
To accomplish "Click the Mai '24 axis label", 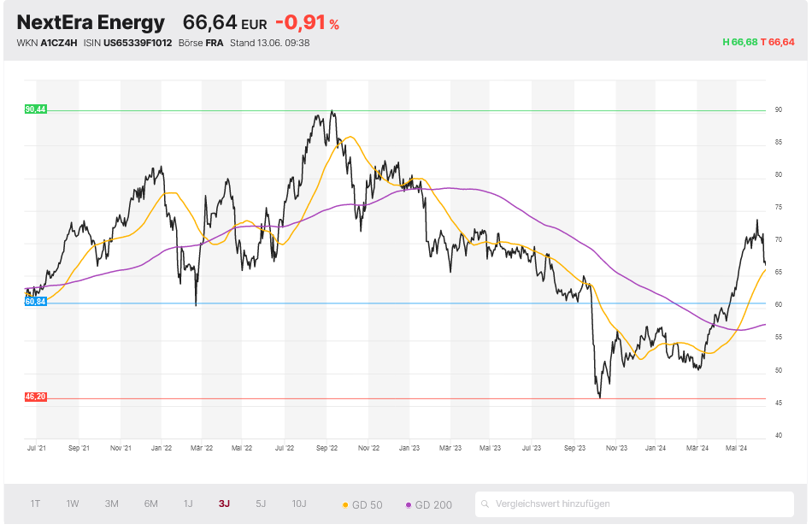I will pyautogui.click(x=737, y=448).
